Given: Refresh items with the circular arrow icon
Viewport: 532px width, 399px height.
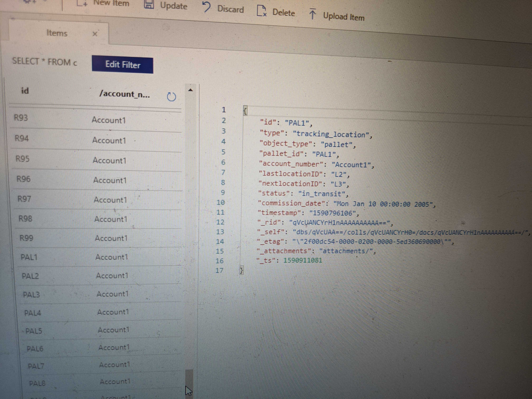Looking at the screenshot, I should click(x=172, y=97).
